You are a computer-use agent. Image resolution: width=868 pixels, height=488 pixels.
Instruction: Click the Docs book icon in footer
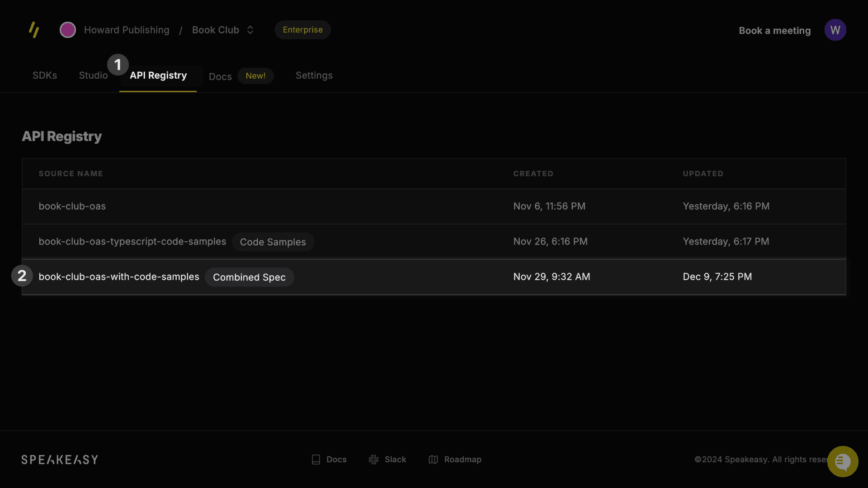(316, 460)
